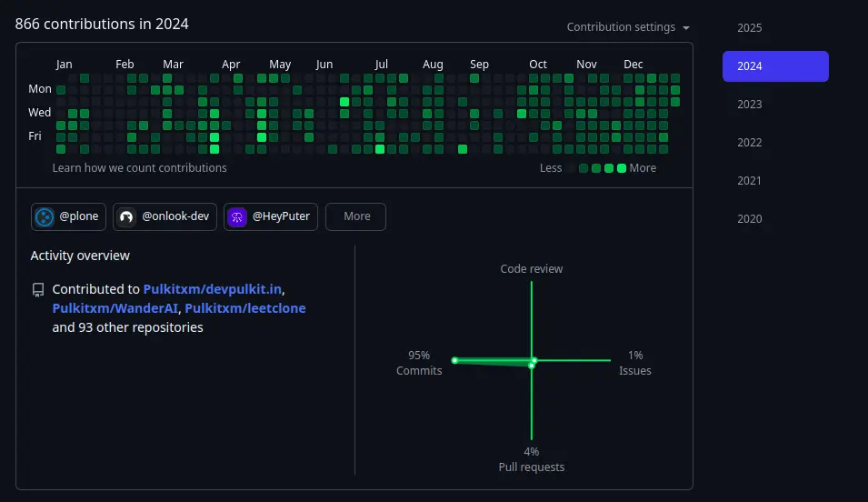This screenshot has width=868, height=502.
Task: Expand organizations with the More button
Action: coord(356,216)
